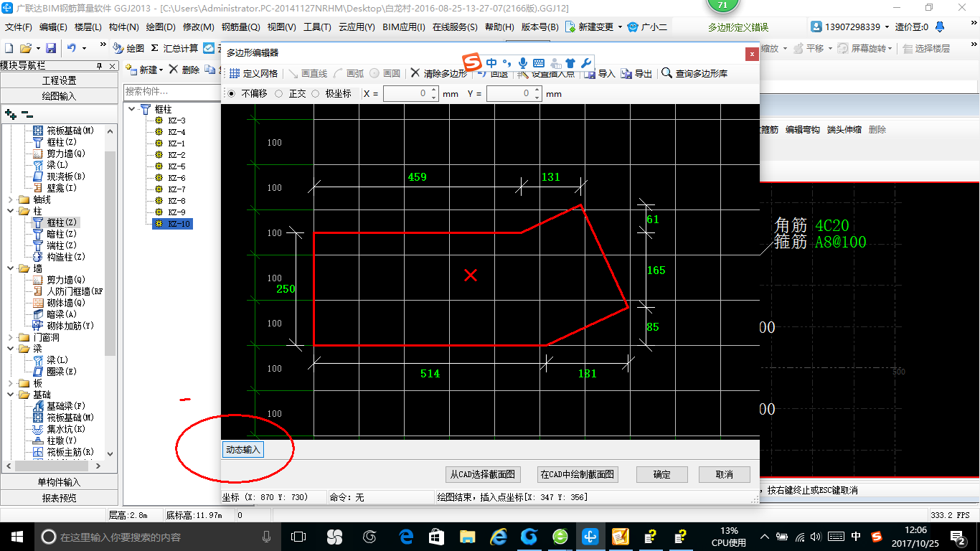Image resolution: width=980 pixels, height=551 pixels.
Task: Click 在CAD中绘制截面图 button
Action: [578, 474]
